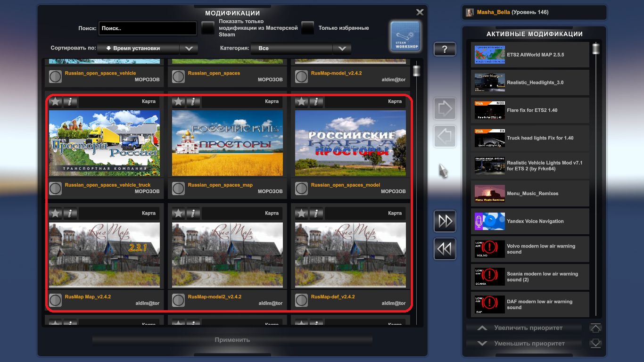Click the active mods scrollbar handle
The height and width of the screenshot is (362, 644).
click(x=596, y=48)
